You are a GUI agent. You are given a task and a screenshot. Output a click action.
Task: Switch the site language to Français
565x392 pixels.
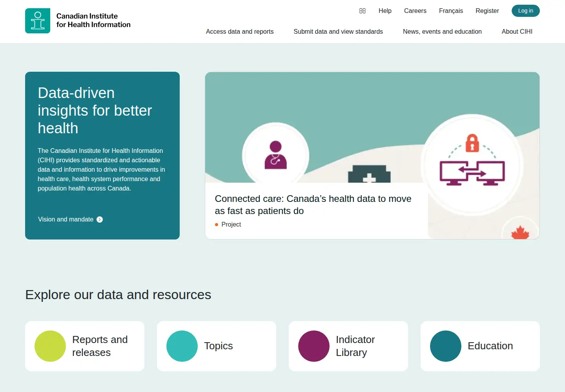pos(451,11)
